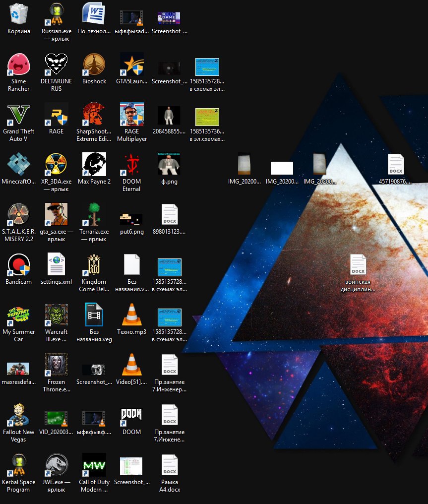Image resolution: width=428 pixels, height=504 pixels.
Task: Launch the Russian.exe shortcut
Action: pyautogui.click(x=56, y=14)
